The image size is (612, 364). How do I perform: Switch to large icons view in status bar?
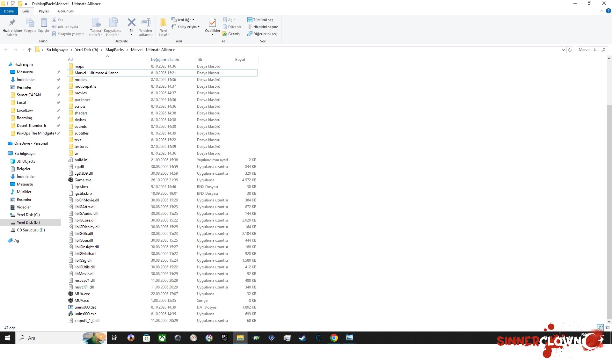(607, 328)
